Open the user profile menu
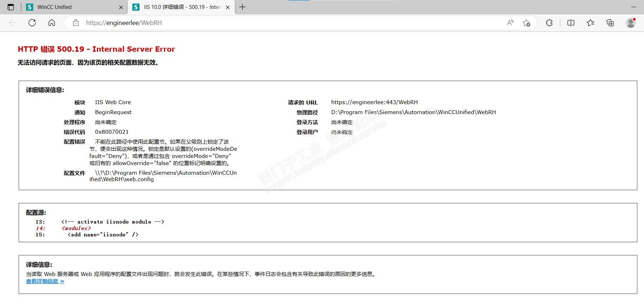This screenshot has height=302, width=644. tap(631, 23)
